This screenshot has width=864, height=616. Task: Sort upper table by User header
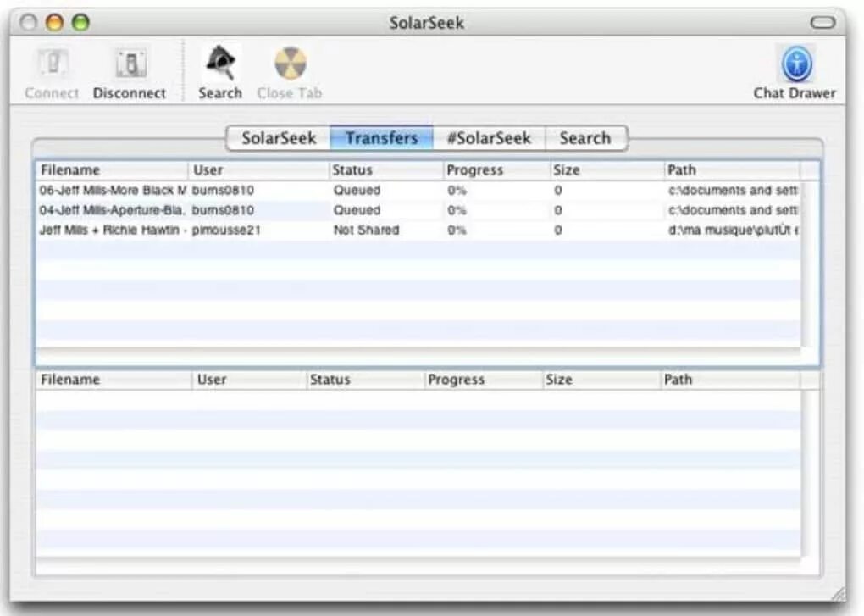pos(258,170)
